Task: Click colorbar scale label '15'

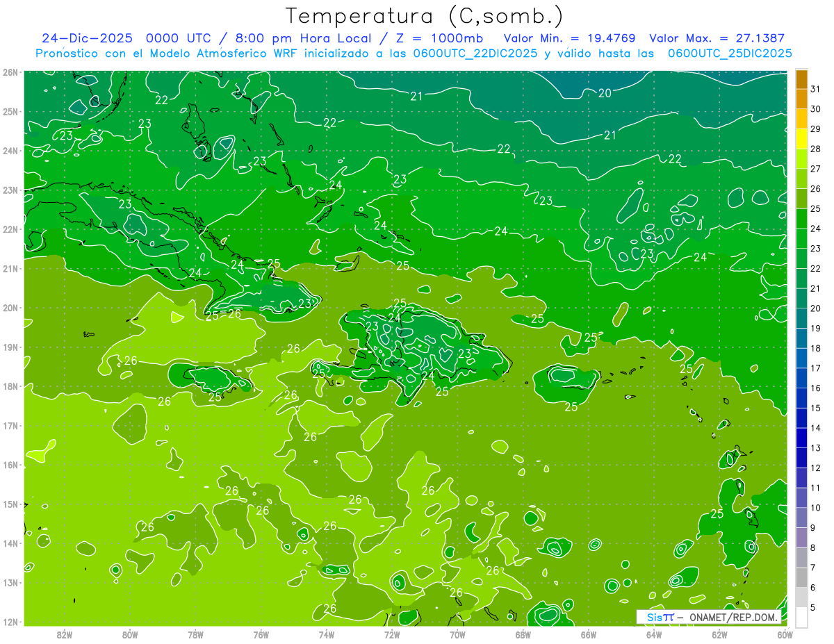Action: [816, 408]
